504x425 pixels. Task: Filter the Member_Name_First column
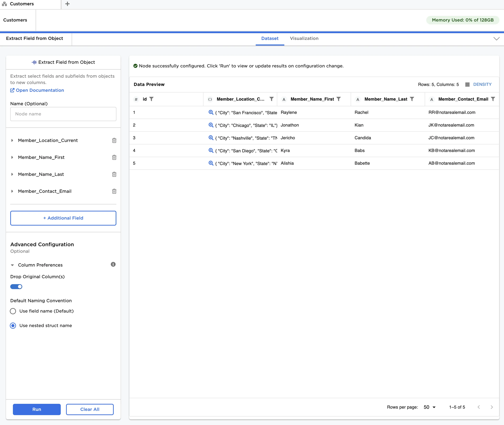(338, 99)
